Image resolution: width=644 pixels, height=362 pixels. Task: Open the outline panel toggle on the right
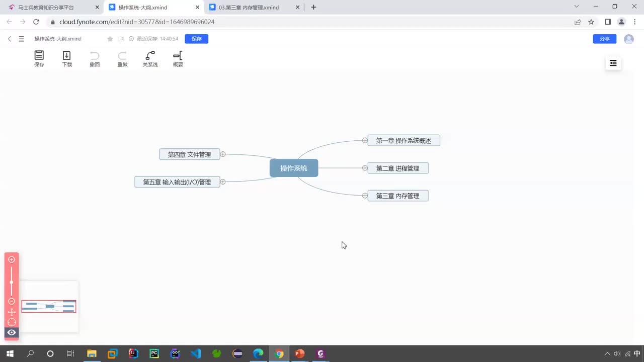click(613, 63)
